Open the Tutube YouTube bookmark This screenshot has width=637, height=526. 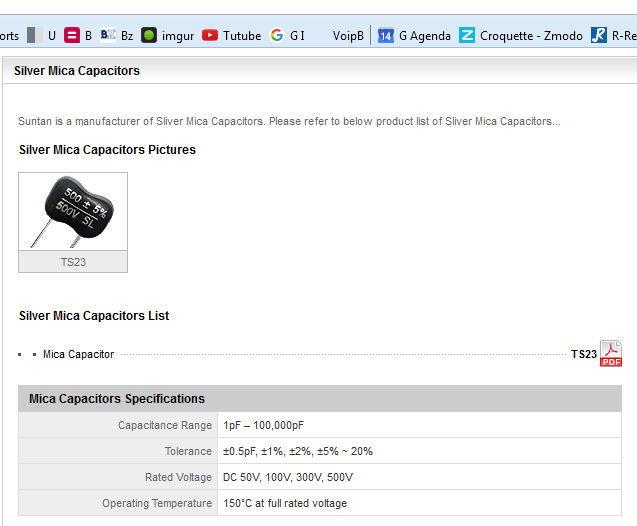(231, 35)
